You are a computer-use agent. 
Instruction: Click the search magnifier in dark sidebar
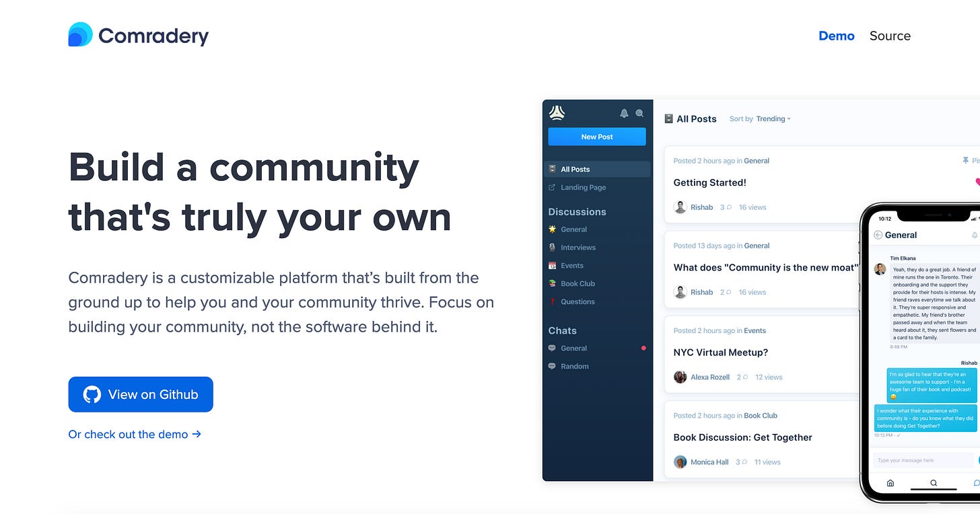639,113
